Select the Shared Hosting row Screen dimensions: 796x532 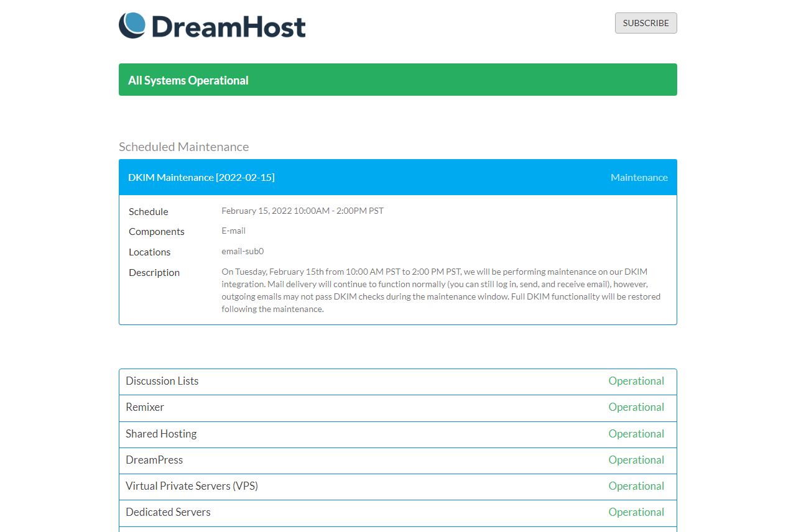(398, 434)
